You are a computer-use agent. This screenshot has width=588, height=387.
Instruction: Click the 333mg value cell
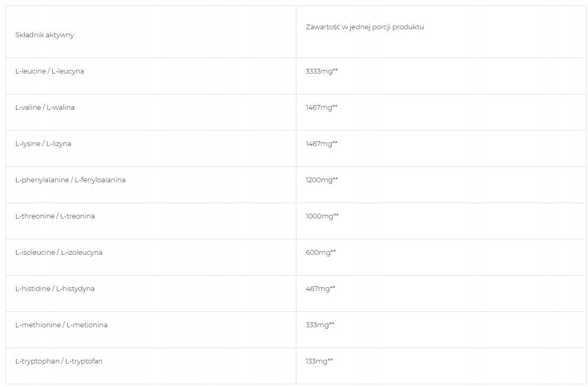click(x=320, y=325)
